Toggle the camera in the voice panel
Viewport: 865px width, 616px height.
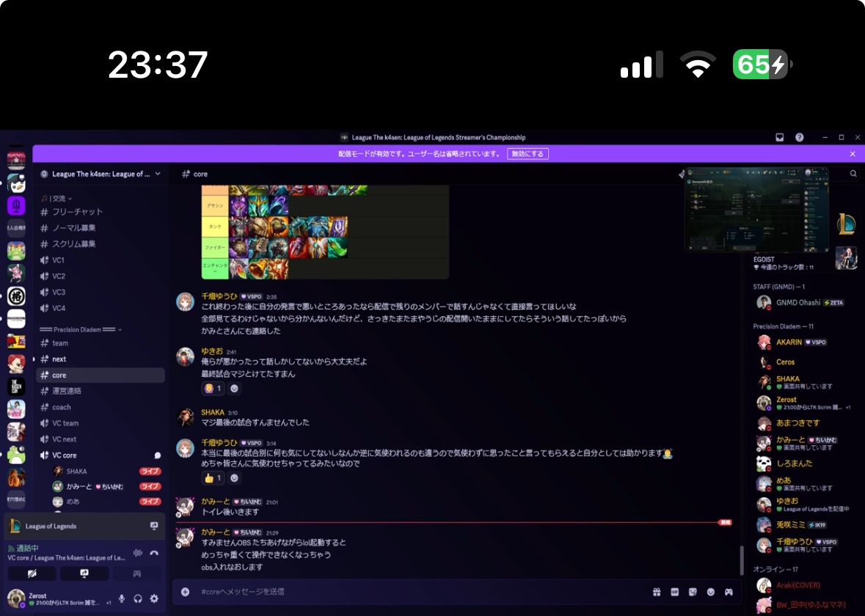pyautogui.click(x=32, y=573)
